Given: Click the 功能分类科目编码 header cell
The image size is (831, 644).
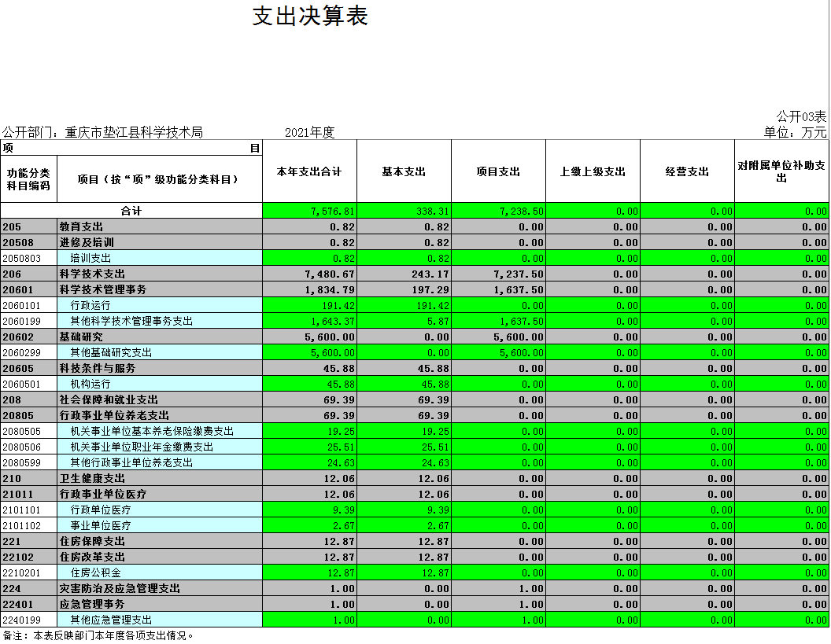Looking at the screenshot, I should tap(28, 179).
